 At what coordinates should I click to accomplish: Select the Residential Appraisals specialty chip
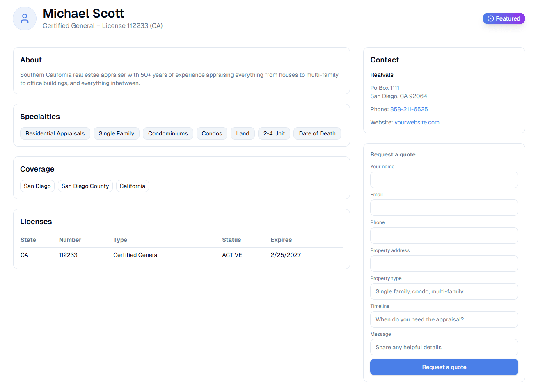tap(55, 133)
